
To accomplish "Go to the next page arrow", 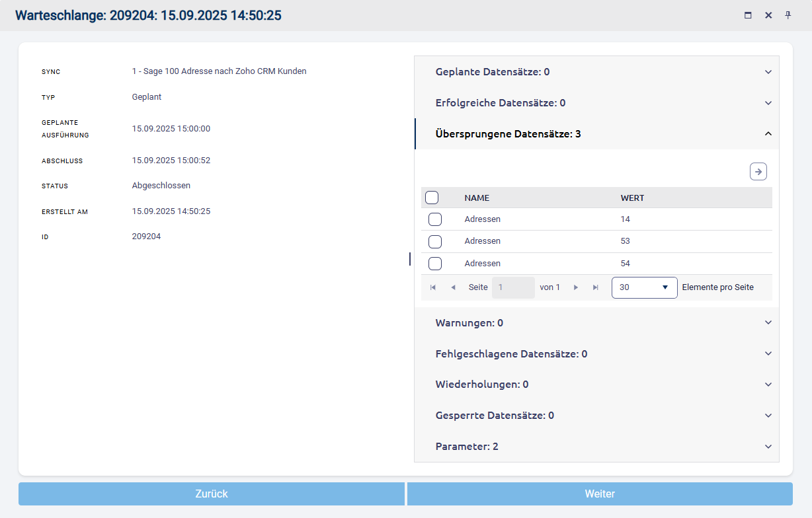I will pos(576,287).
